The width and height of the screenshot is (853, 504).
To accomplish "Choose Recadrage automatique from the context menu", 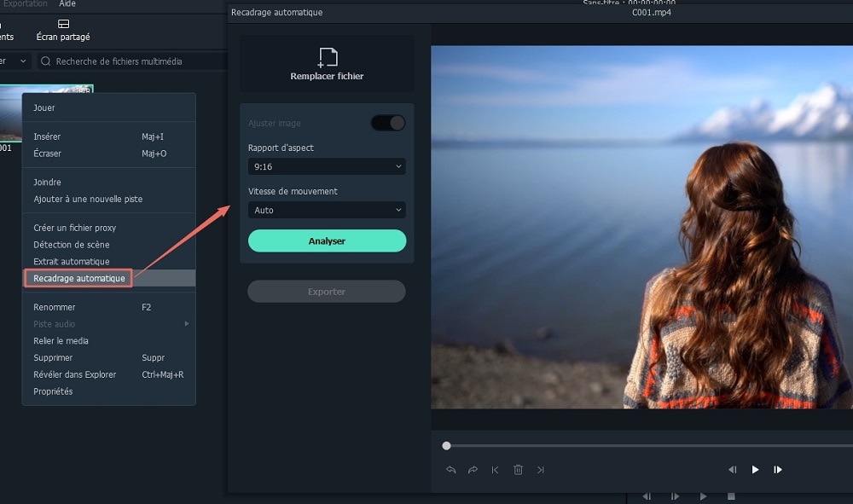I will [x=109, y=278].
